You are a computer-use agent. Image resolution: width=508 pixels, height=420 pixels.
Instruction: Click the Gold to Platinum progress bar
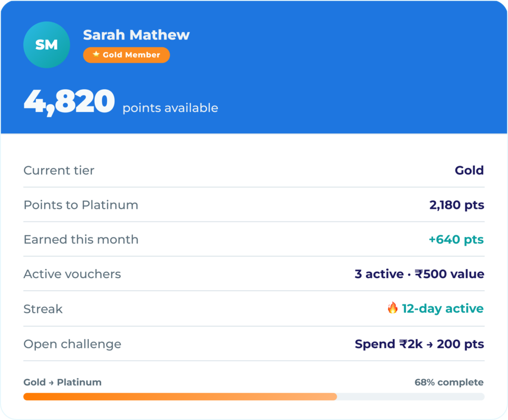254,396
